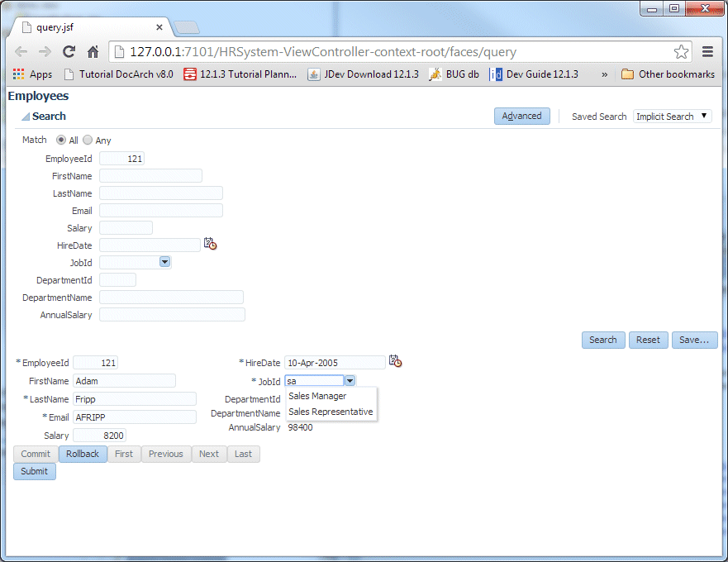Go to the First record
728x562 pixels.
coord(124,454)
